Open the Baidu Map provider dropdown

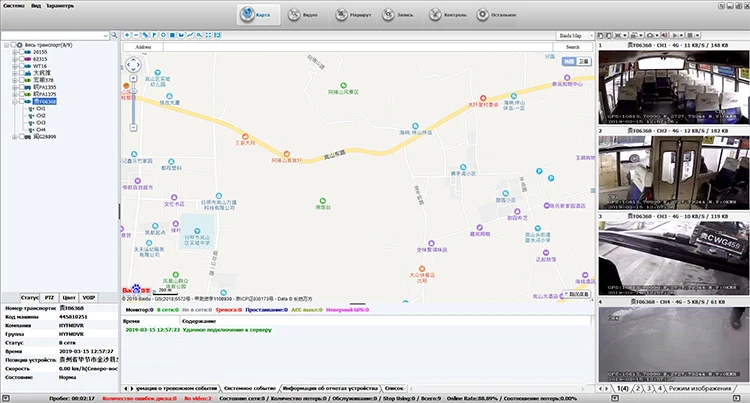575,35
